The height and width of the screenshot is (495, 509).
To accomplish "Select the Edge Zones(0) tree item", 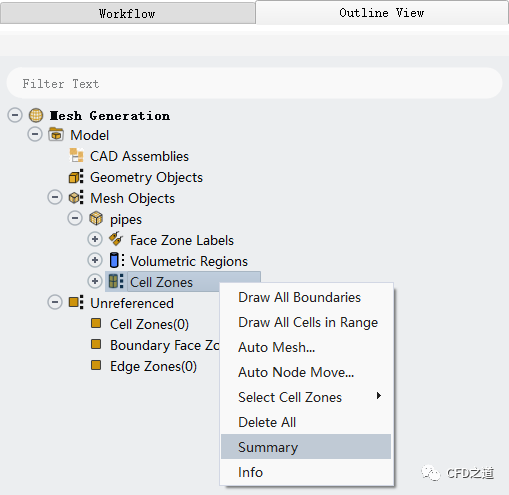I will (x=153, y=366).
